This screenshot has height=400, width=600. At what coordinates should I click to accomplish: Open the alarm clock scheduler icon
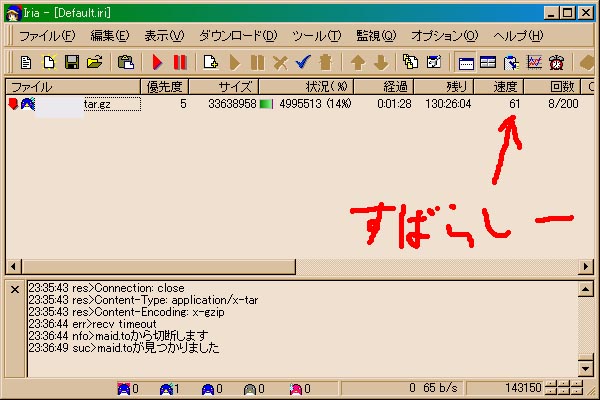(x=556, y=62)
